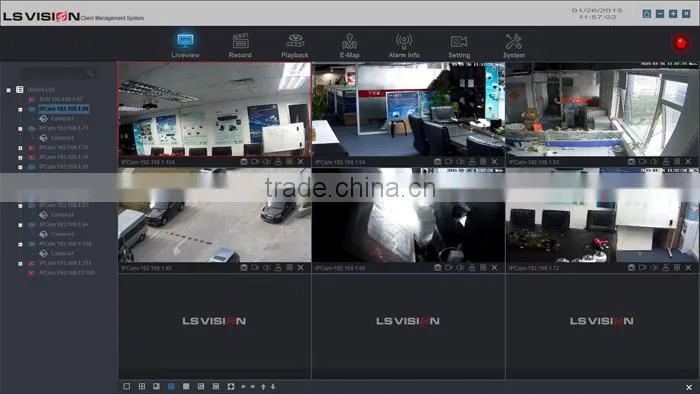Switch to the Record tab
This screenshot has height=394, width=700.
[x=240, y=45]
